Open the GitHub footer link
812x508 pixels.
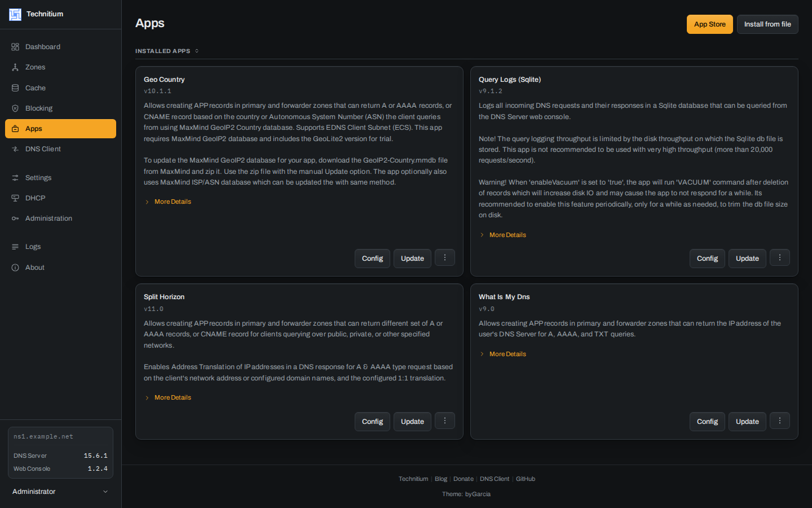click(526, 479)
